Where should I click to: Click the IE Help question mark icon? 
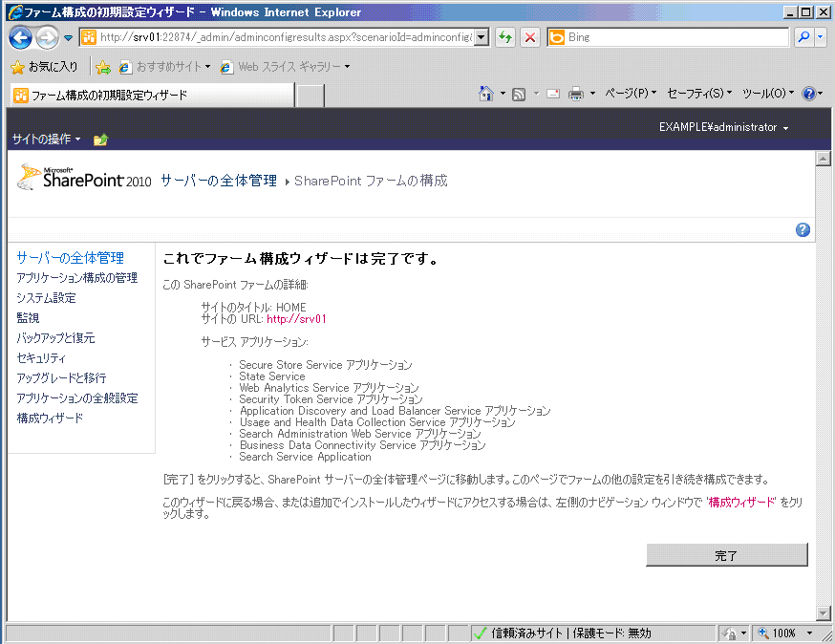(809, 94)
